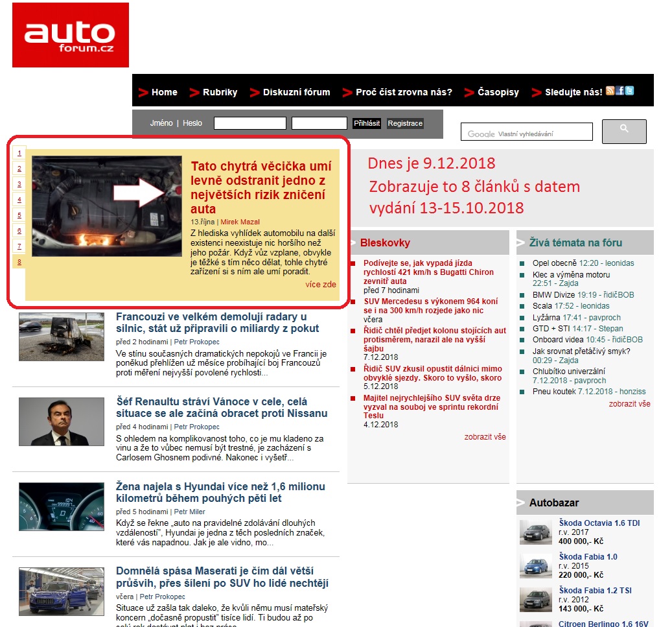The width and height of the screenshot is (672, 627).
Task: Open the Twitter icon link
Action: point(629,91)
